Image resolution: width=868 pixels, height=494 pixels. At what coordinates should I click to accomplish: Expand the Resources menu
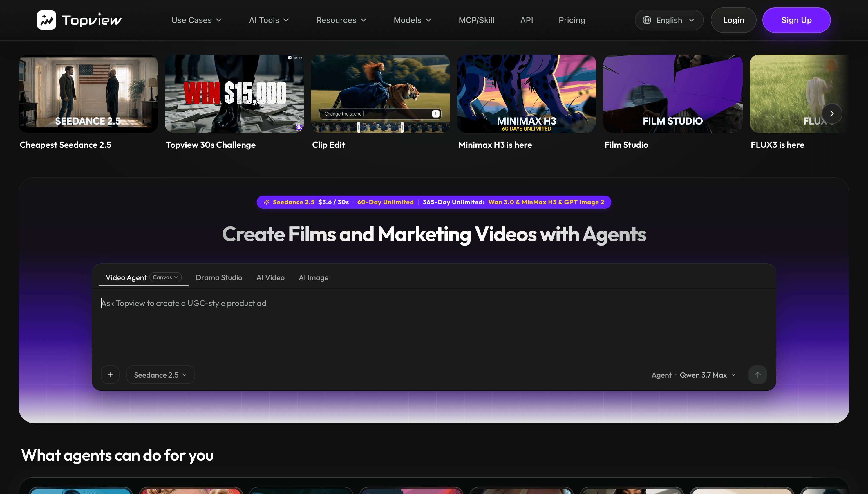click(341, 20)
